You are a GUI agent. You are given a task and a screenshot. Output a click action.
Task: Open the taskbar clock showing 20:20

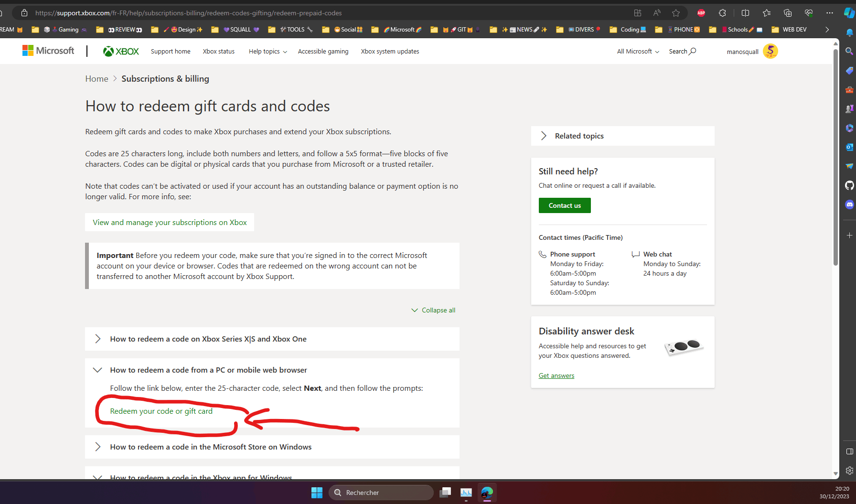(835, 493)
